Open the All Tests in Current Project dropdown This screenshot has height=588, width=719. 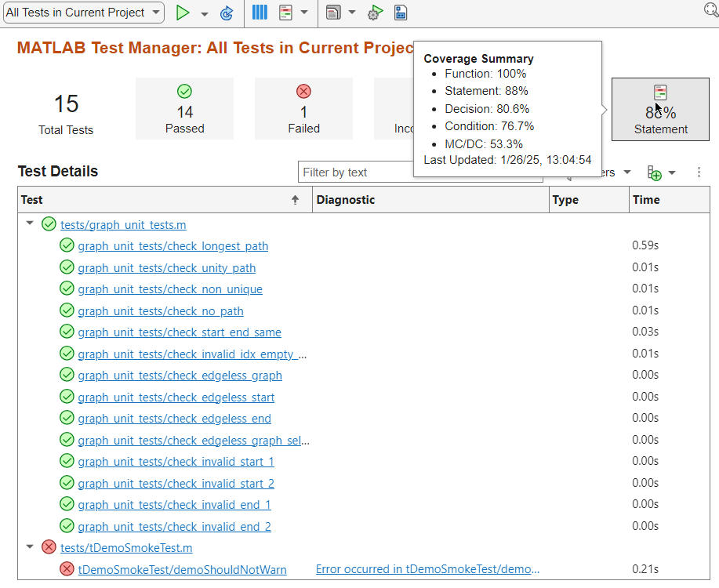coord(84,13)
